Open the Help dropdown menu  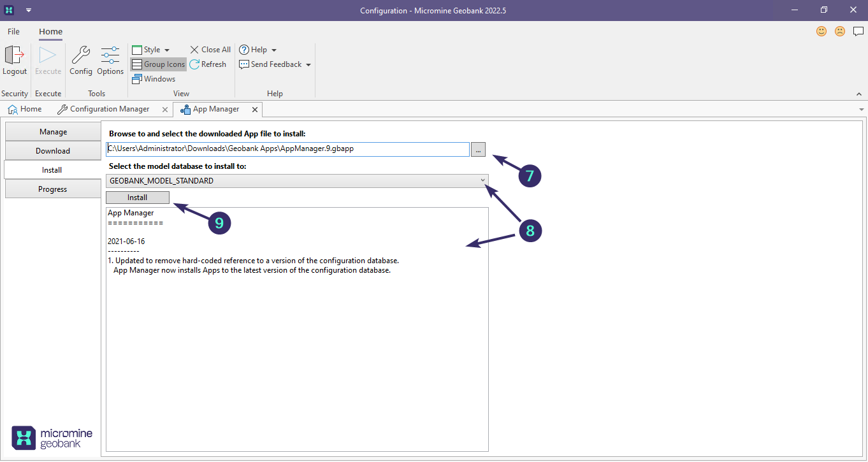coord(258,50)
